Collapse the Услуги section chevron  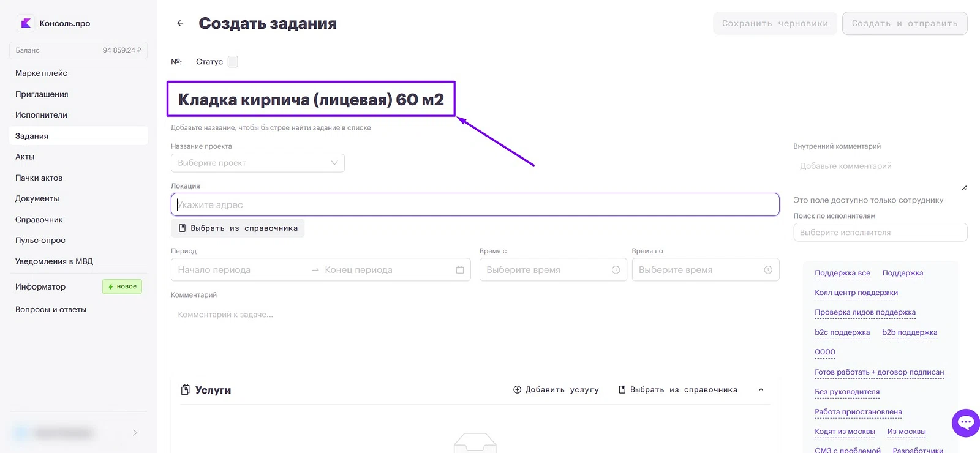761,390
